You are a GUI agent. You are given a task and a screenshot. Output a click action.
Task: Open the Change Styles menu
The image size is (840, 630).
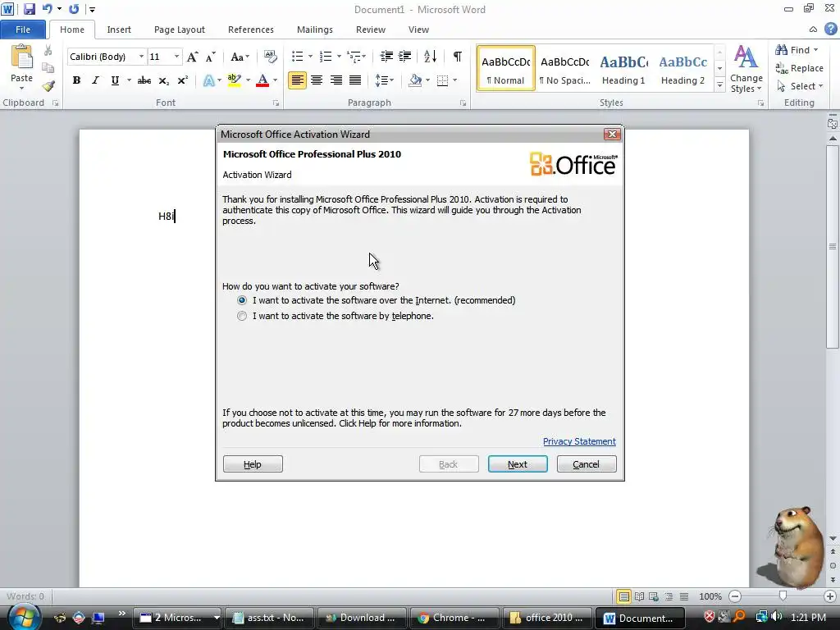tap(746, 69)
